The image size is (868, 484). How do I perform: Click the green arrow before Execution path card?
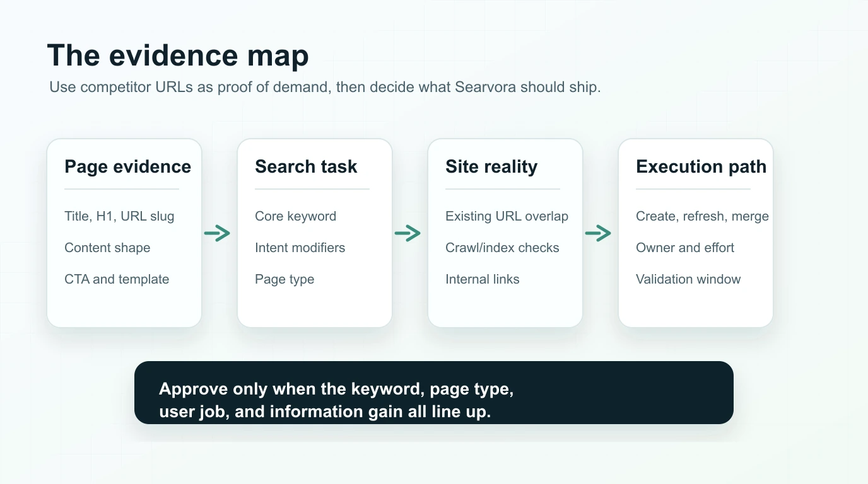click(x=599, y=233)
